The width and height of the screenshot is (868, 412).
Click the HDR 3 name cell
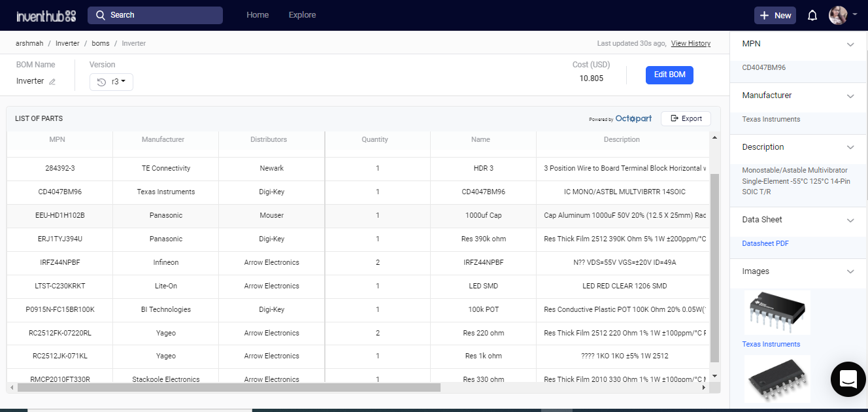(484, 169)
